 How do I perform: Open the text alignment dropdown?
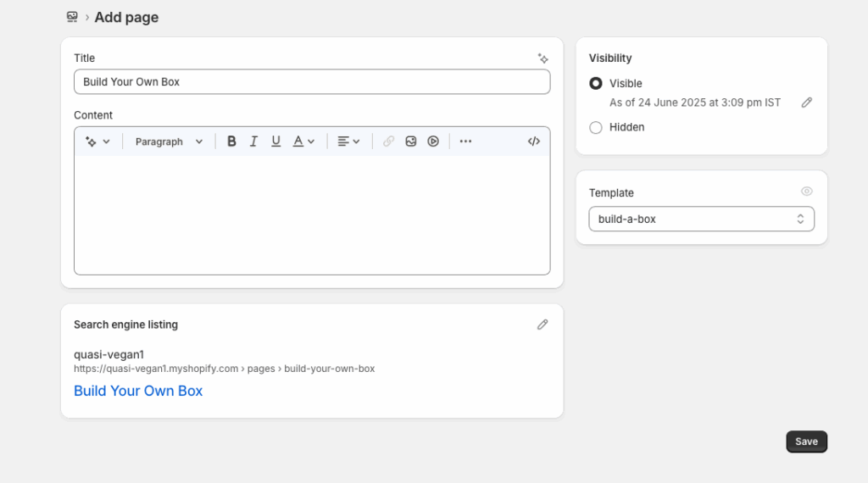point(348,142)
